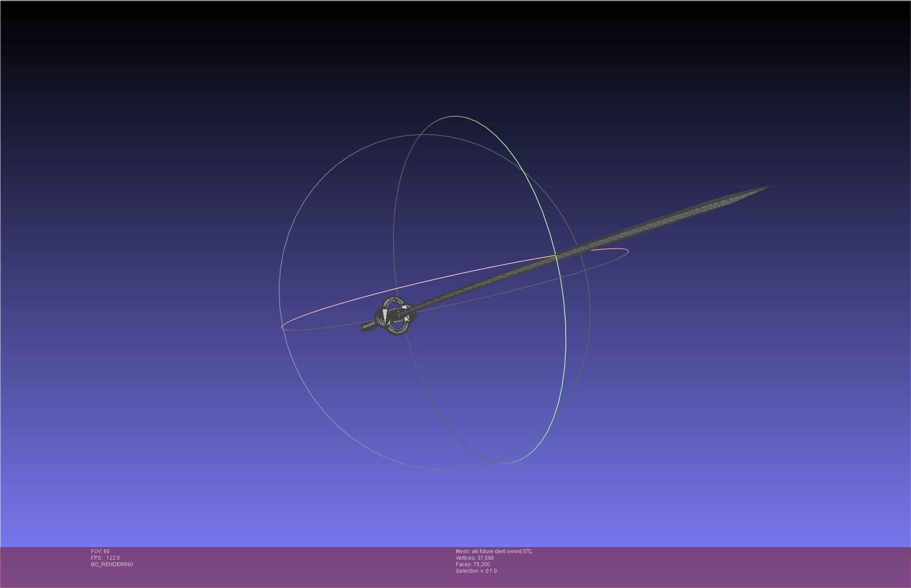Click the Vertices: 37,598 text
The width and height of the screenshot is (911, 588).
click(x=475, y=558)
